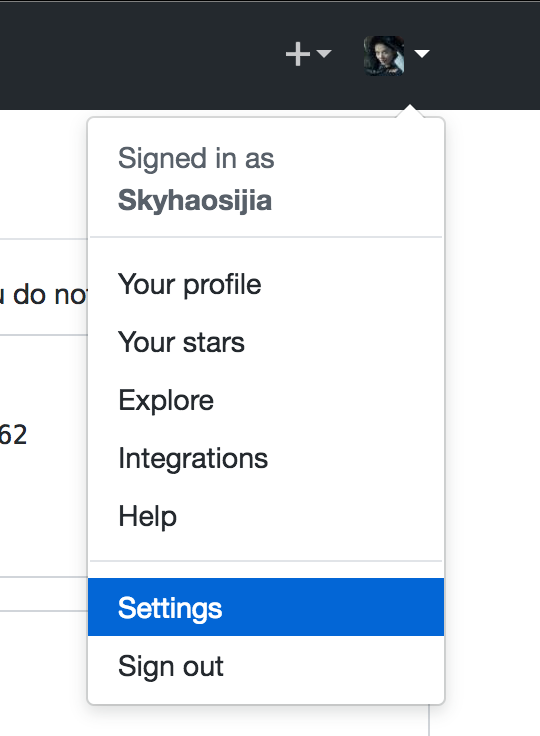Click the divider line above Settings
The image size is (540, 736).
(266, 561)
